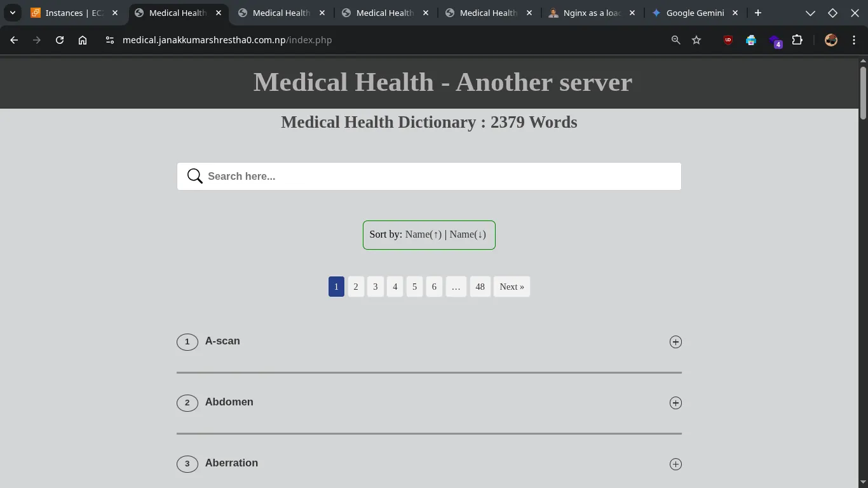Go to browser home page icon
This screenshot has width=868, height=488.
[x=83, y=40]
